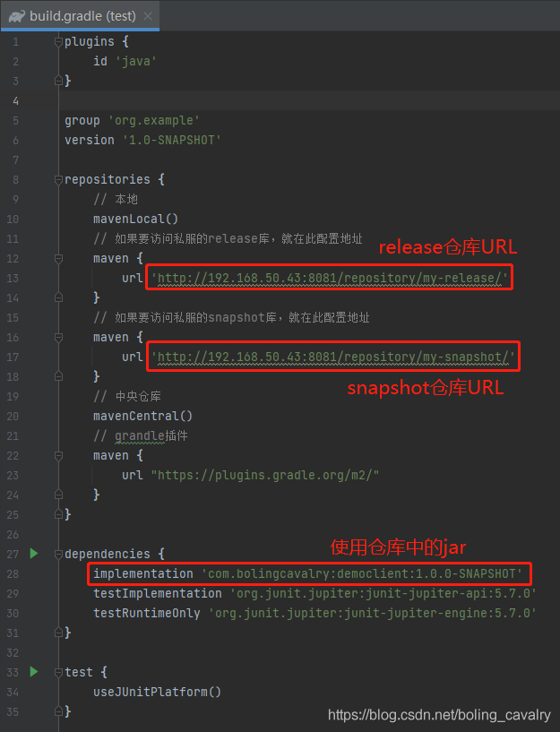Click the fold end marker on line 25
The image size is (560, 732).
pyautogui.click(x=58, y=514)
